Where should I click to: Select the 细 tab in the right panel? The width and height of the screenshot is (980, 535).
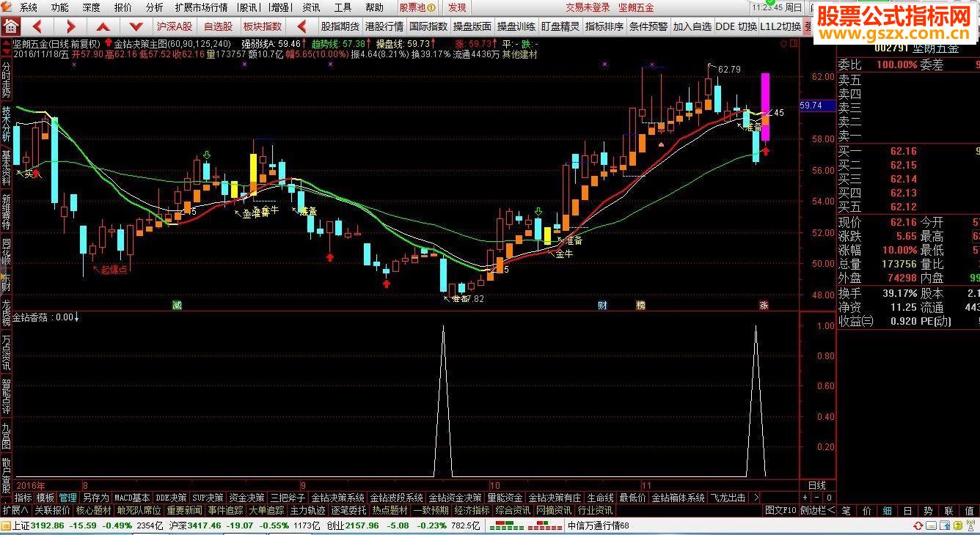[887, 510]
